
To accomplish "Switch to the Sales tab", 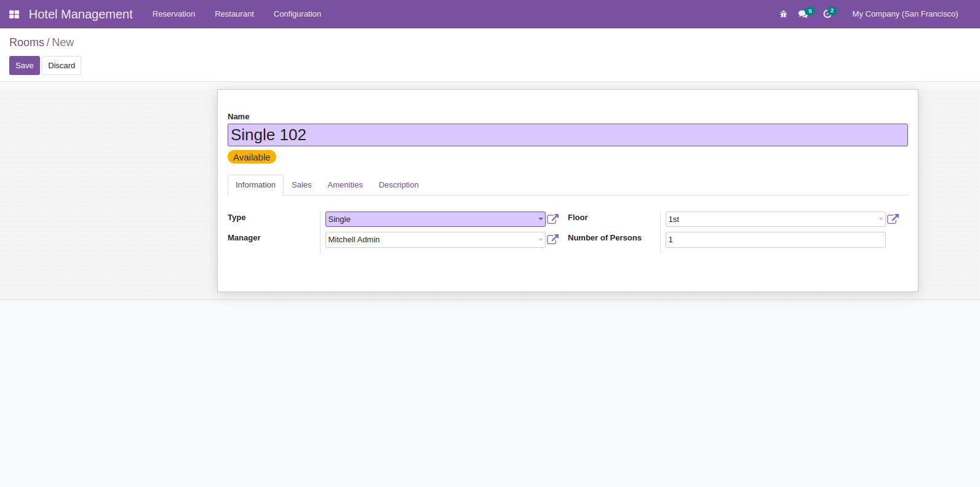I will pos(301,185).
